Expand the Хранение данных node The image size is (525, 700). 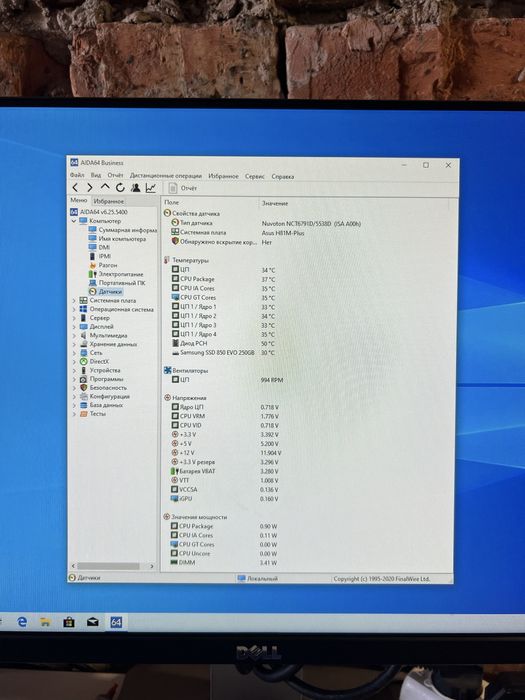click(74, 344)
